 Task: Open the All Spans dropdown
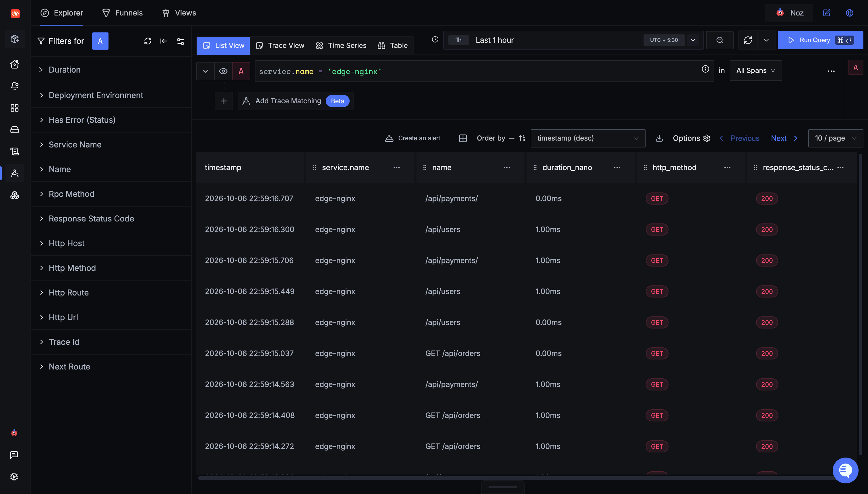[x=756, y=71]
